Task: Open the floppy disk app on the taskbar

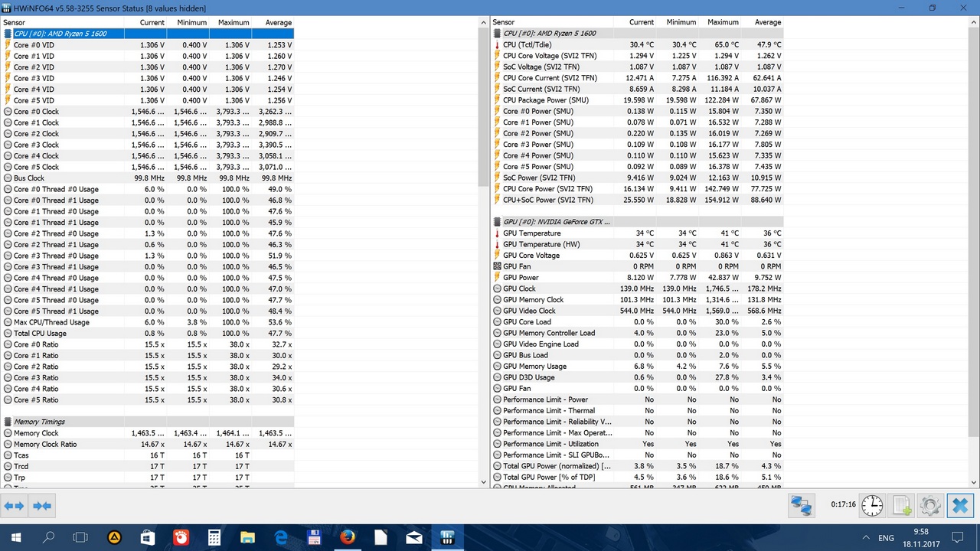Action: coord(314,537)
